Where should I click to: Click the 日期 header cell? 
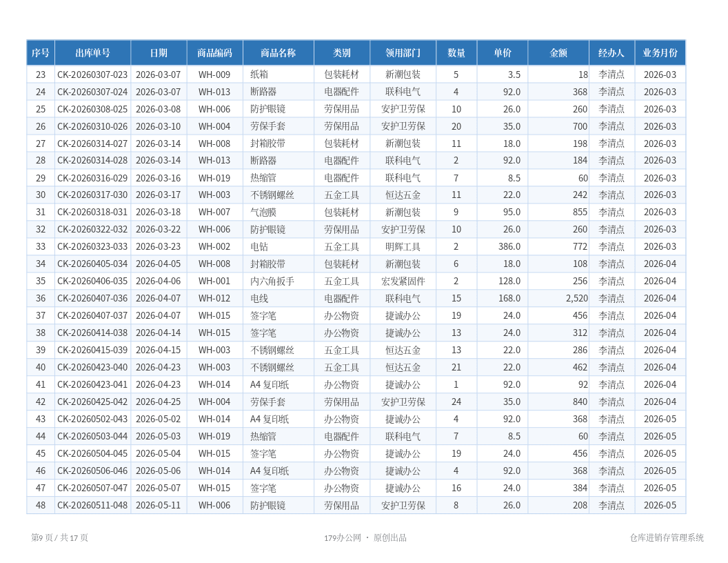pos(159,53)
